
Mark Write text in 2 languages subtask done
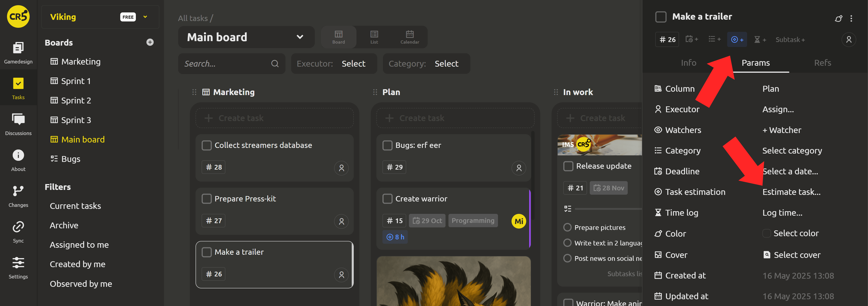click(567, 243)
